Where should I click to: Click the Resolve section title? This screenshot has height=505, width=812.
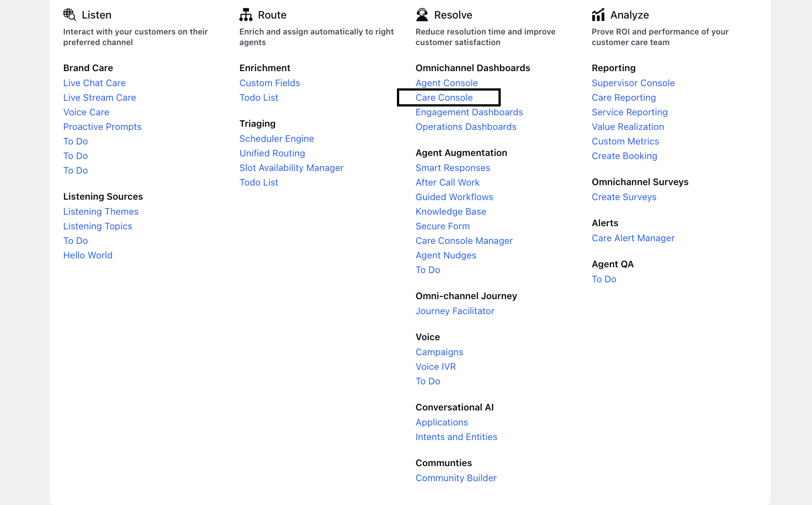tap(453, 15)
